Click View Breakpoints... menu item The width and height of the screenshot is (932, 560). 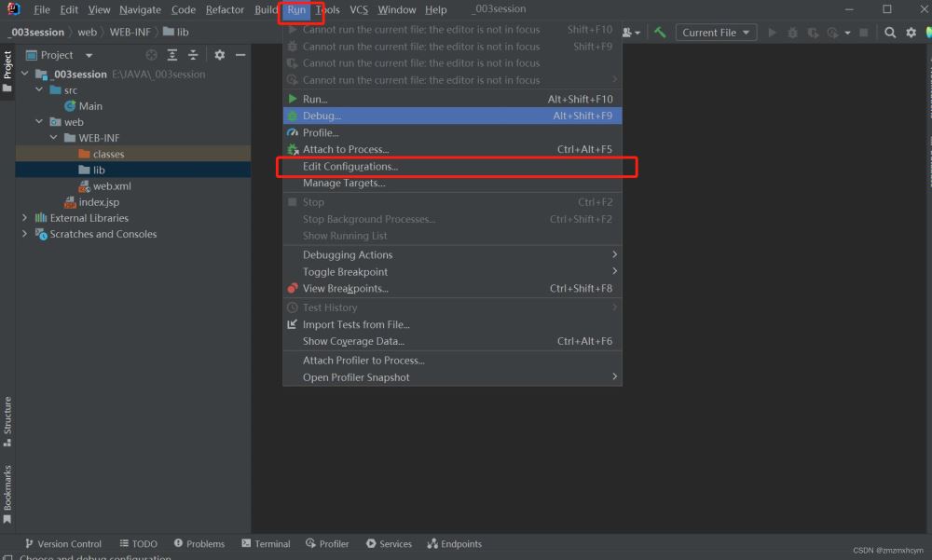pyautogui.click(x=345, y=289)
